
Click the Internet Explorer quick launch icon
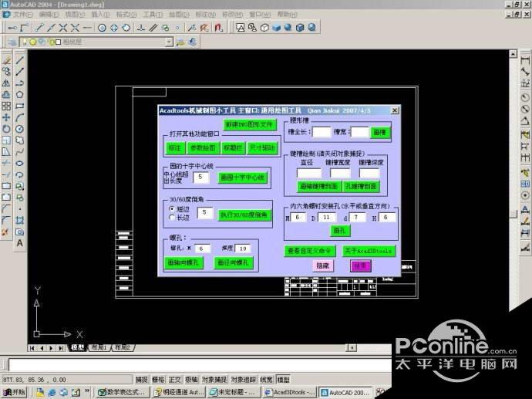(x=52, y=392)
